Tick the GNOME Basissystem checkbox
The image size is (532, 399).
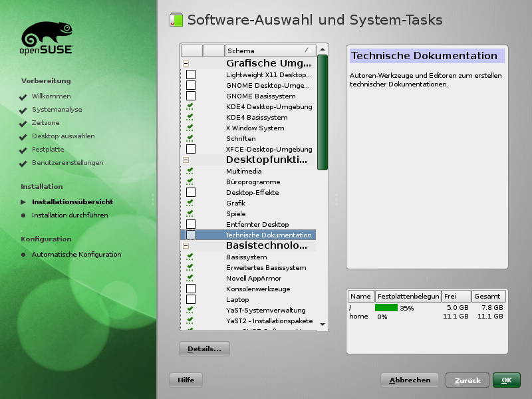(191, 96)
